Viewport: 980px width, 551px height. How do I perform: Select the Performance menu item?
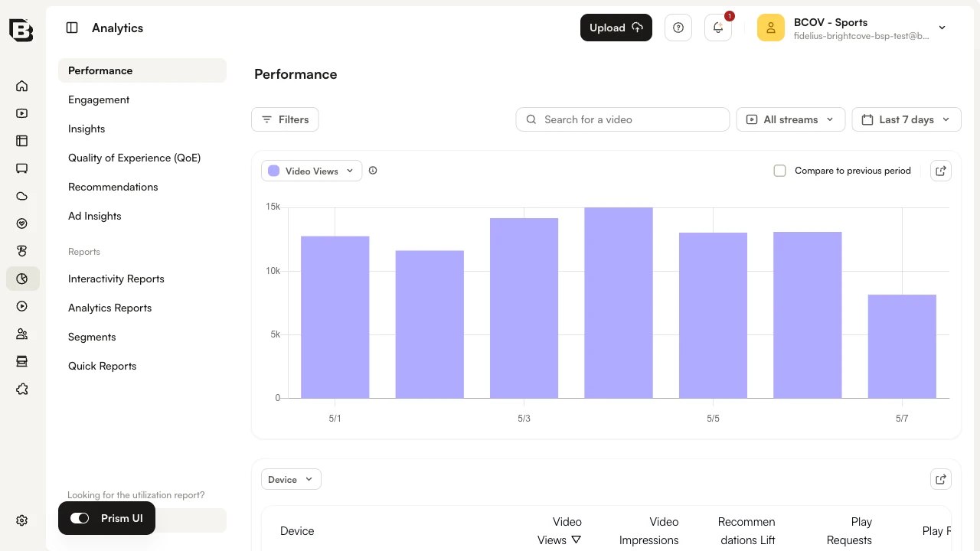tap(142, 70)
